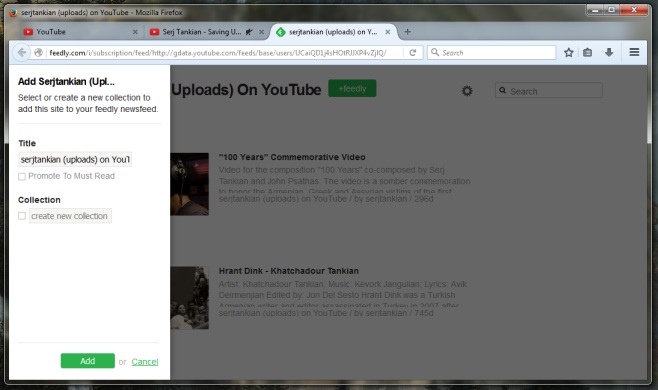Open a new tab with the plus button
The image size is (658, 390).
(x=407, y=31)
